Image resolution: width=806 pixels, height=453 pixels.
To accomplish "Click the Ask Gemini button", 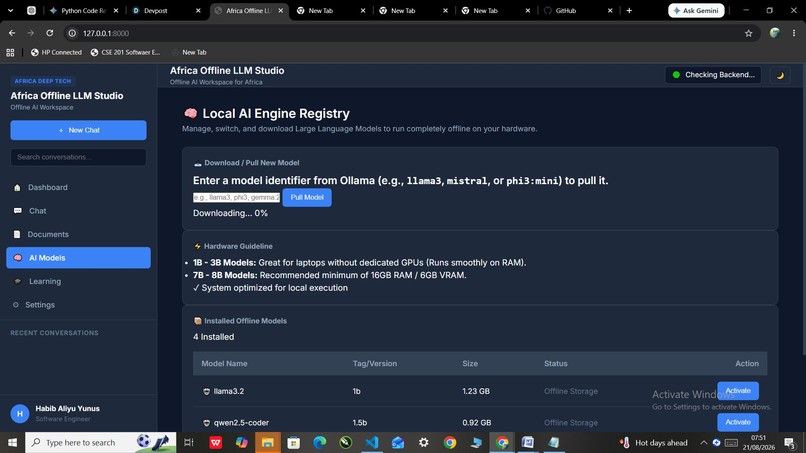I will [x=696, y=10].
